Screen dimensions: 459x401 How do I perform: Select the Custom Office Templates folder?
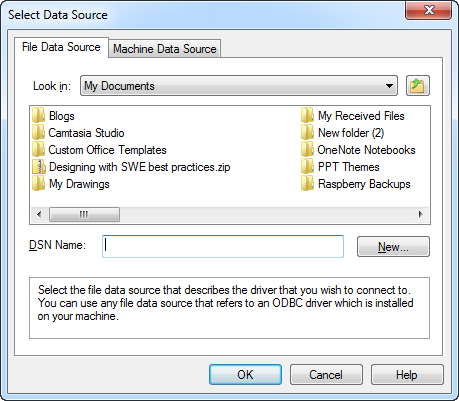coord(99,150)
